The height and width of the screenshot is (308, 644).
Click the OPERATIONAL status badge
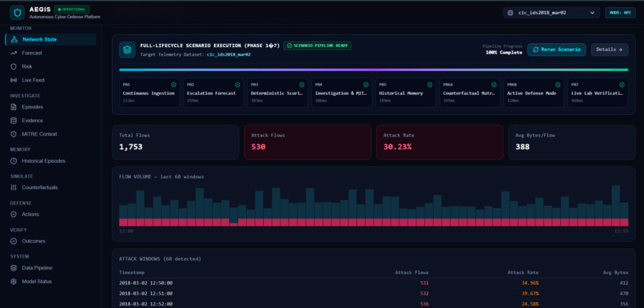pyautogui.click(x=72, y=10)
